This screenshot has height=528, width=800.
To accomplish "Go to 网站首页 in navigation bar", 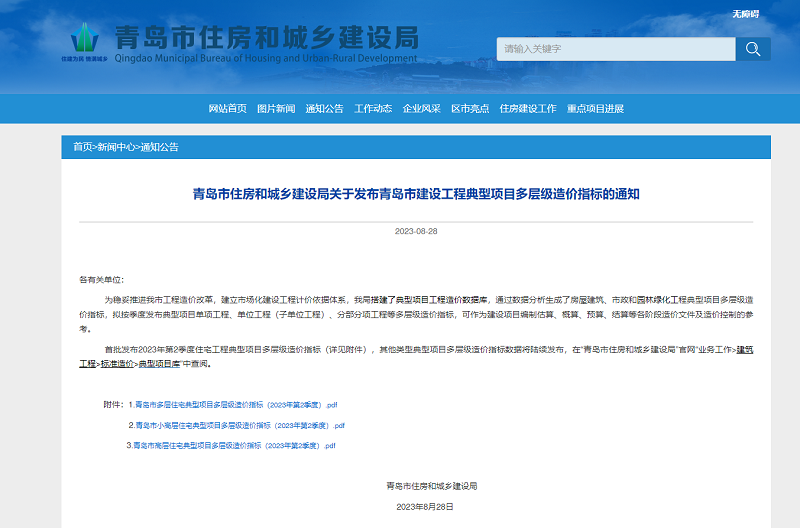I will pos(227,108).
